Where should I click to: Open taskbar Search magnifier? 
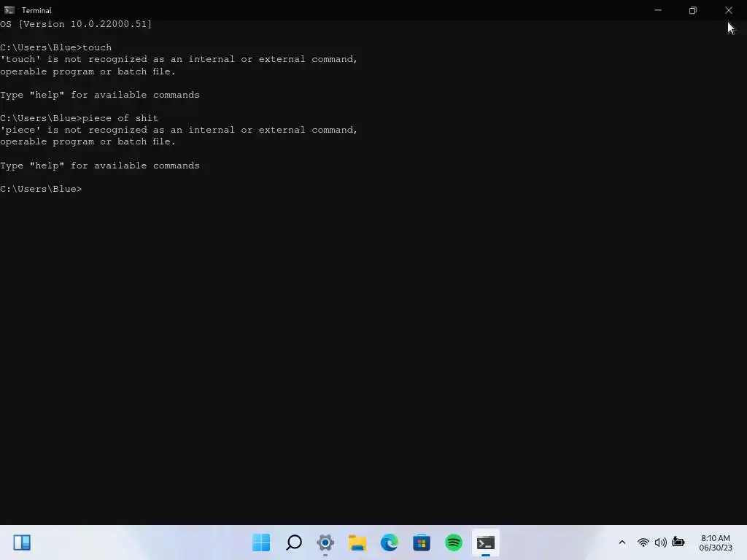pyautogui.click(x=293, y=542)
